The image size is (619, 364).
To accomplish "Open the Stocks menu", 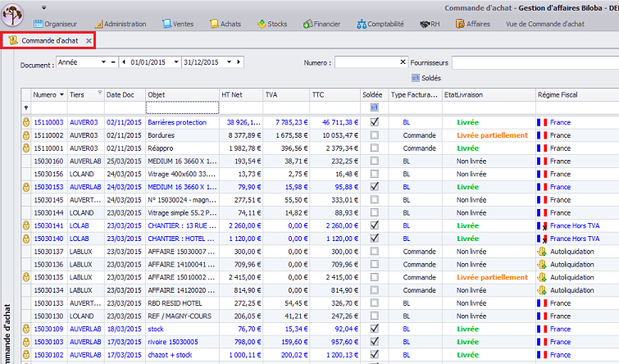I will (272, 24).
